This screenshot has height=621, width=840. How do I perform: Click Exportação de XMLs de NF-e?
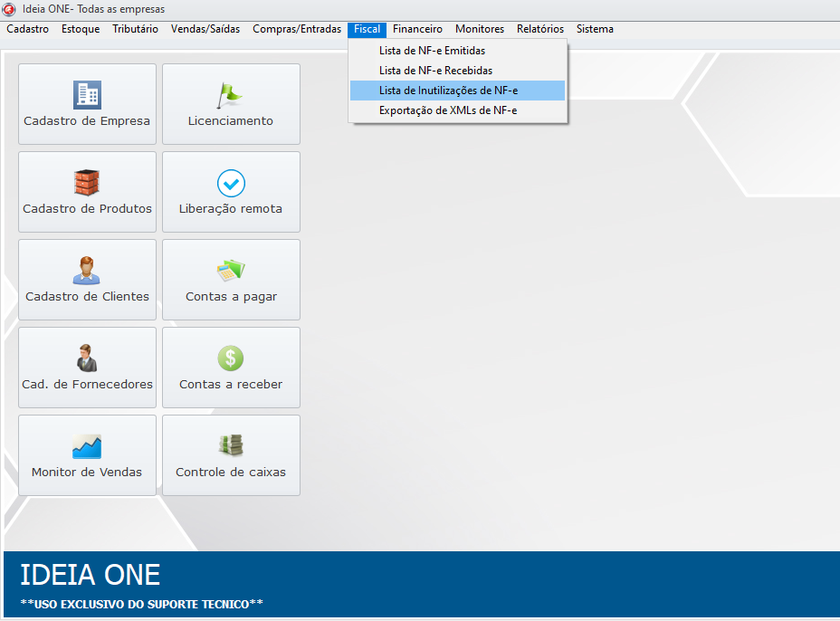pyautogui.click(x=447, y=110)
